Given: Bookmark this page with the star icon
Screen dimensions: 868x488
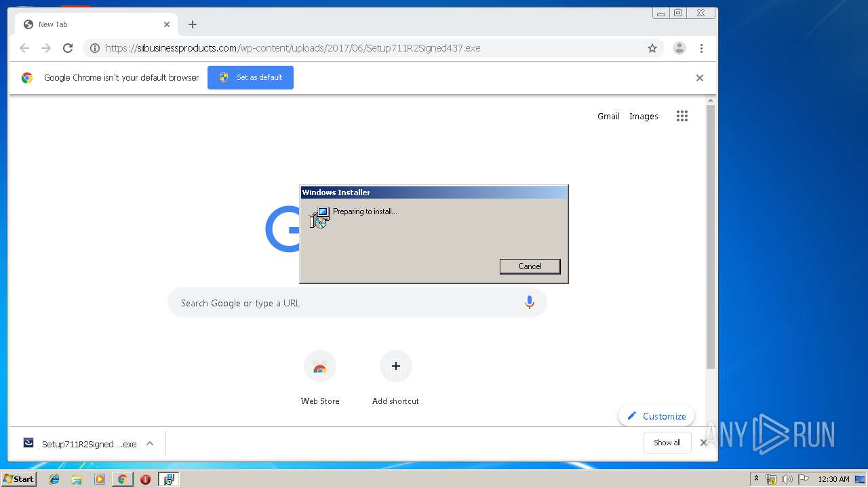Looking at the screenshot, I should [652, 48].
